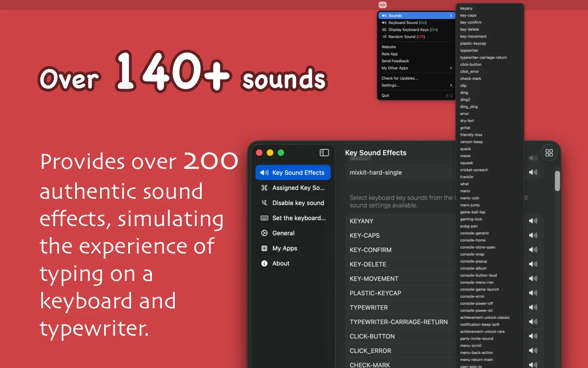588x368 pixels.
Task: Play the KEY-CAPS row's speaker icon
Action: pos(533,235)
